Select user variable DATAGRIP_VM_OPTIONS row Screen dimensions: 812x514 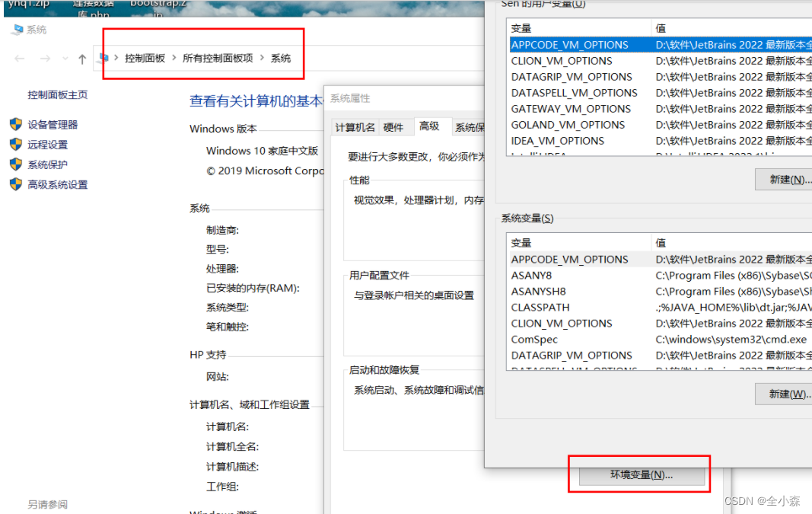(x=661, y=77)
